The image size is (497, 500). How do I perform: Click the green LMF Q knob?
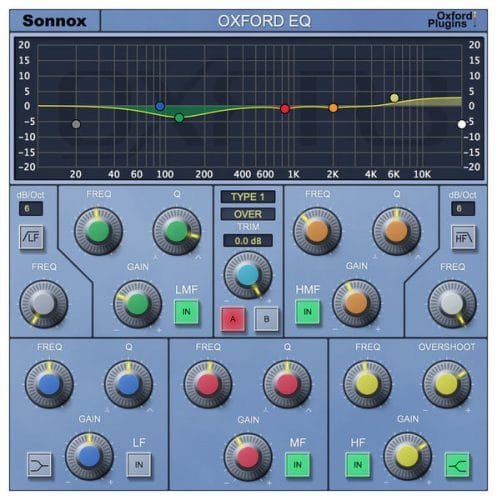coord(177,231)
